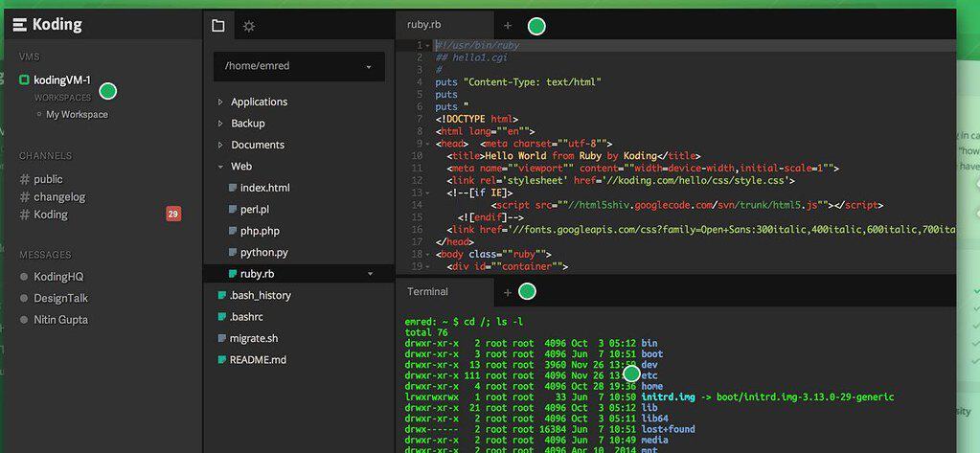This screenshot has width=980, height=453.
Task: Open the Koding hamburger menu icon
Action: tap(19, 25)
